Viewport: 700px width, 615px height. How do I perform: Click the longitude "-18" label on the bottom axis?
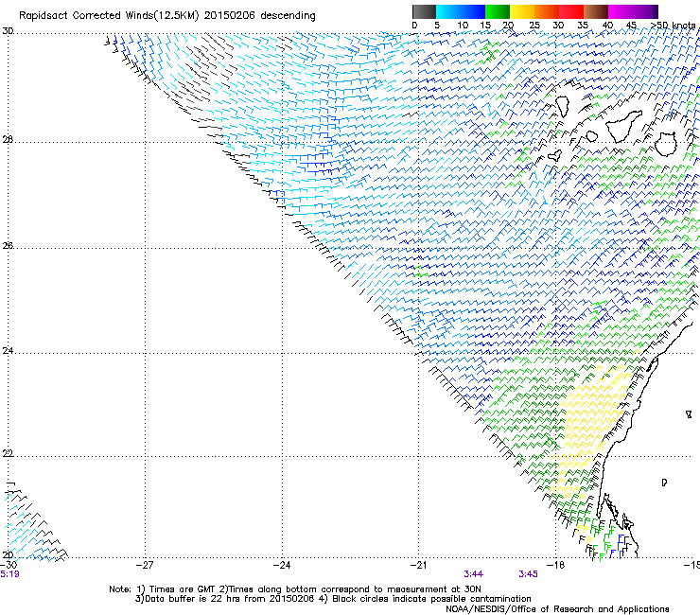point(556,565)
